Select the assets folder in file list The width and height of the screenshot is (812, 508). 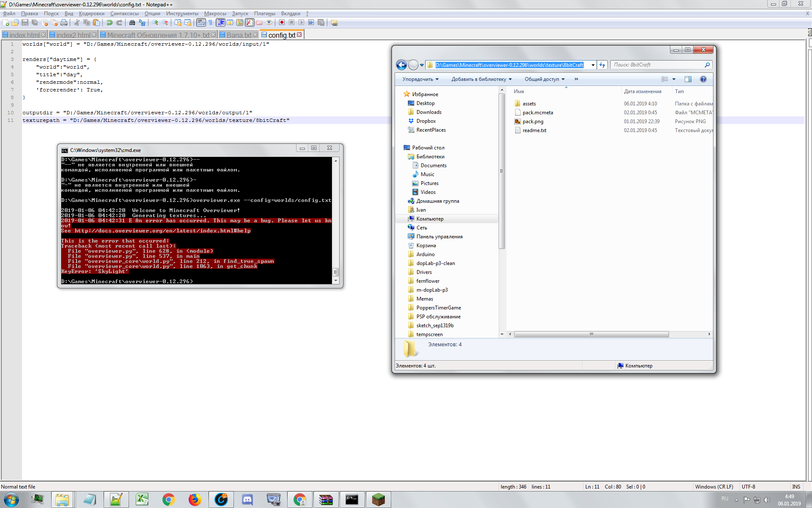click(x=529, y=104)
